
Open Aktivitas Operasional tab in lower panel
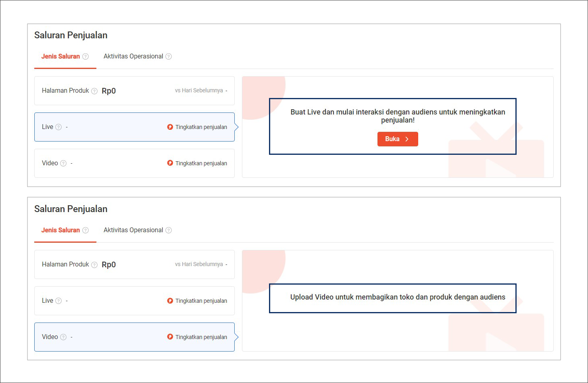click(x=133, y=230)
